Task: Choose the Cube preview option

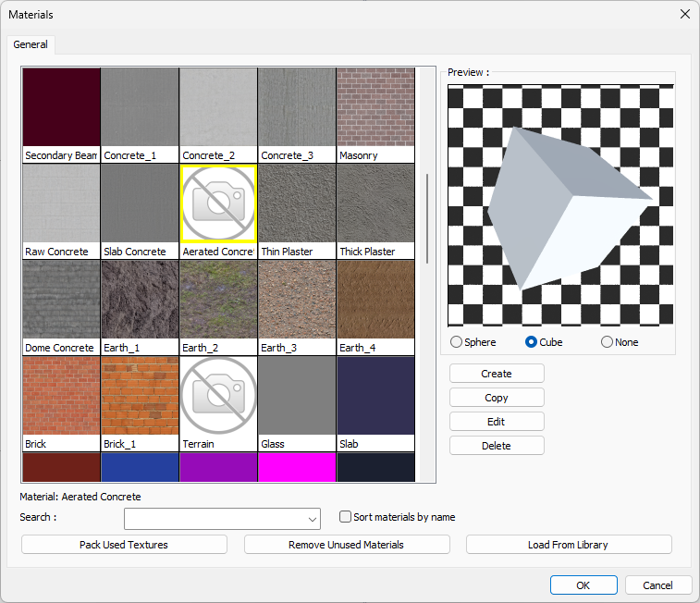Action: point(532,342)
